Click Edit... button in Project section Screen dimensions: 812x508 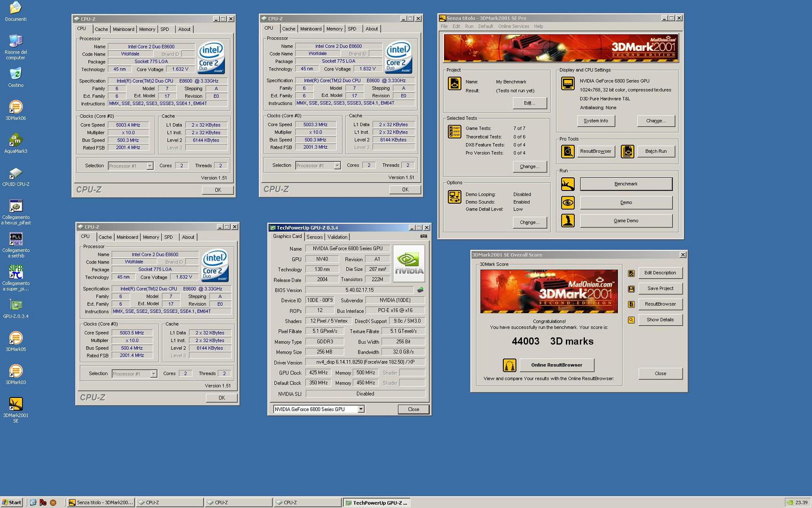(x=530, y=103)
